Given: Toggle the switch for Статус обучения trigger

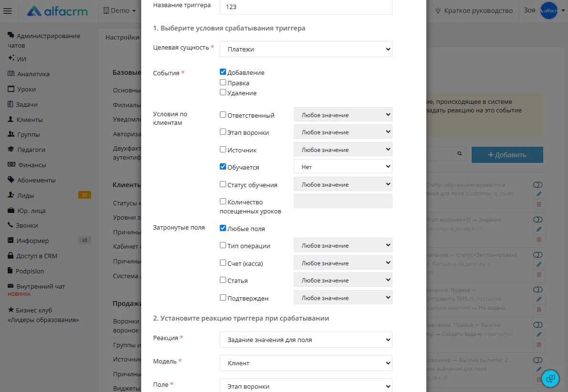Looking at the screenshot, I should point(538,185).
